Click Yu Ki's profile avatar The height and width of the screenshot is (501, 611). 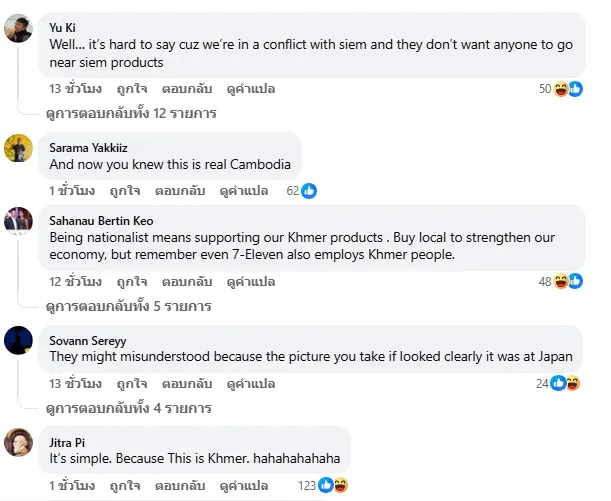tap(18, 28)
